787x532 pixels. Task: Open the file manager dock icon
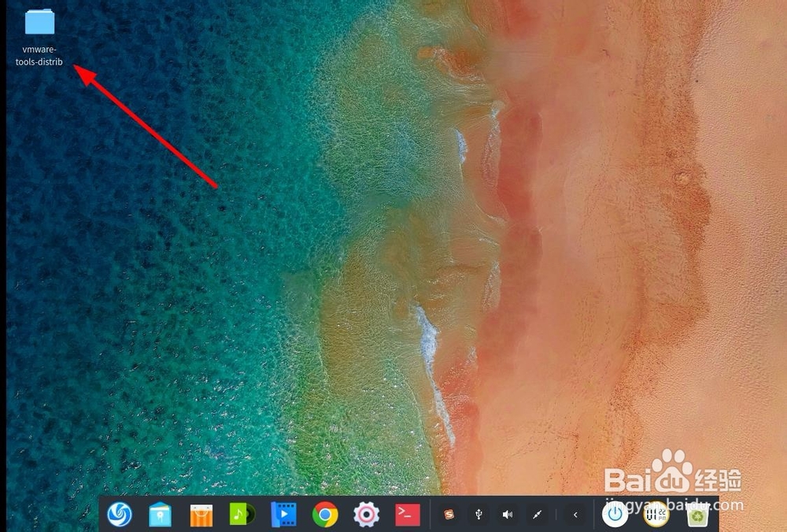pos(160,515)
